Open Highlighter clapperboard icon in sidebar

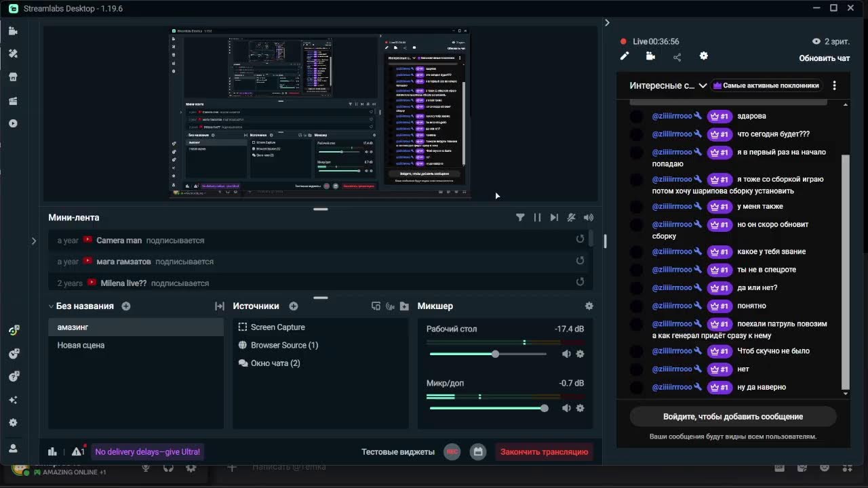13,100
